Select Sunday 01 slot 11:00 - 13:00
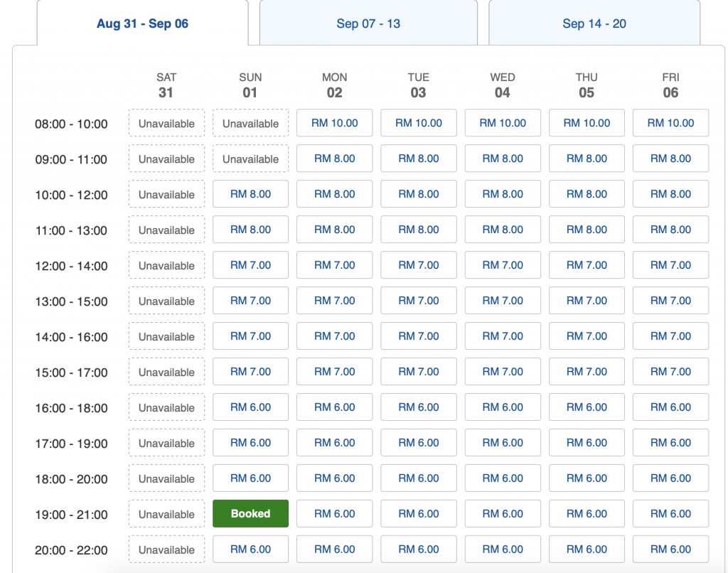The height and width of the screenshot is (573, 728). (250, 230)
